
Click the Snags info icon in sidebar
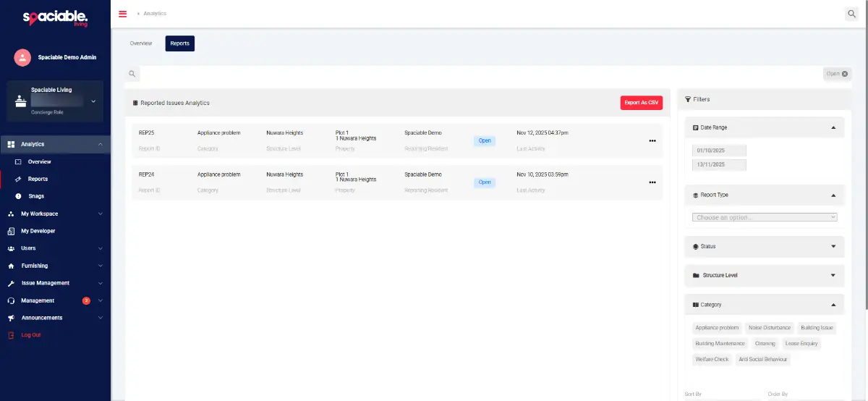[18, 196]
